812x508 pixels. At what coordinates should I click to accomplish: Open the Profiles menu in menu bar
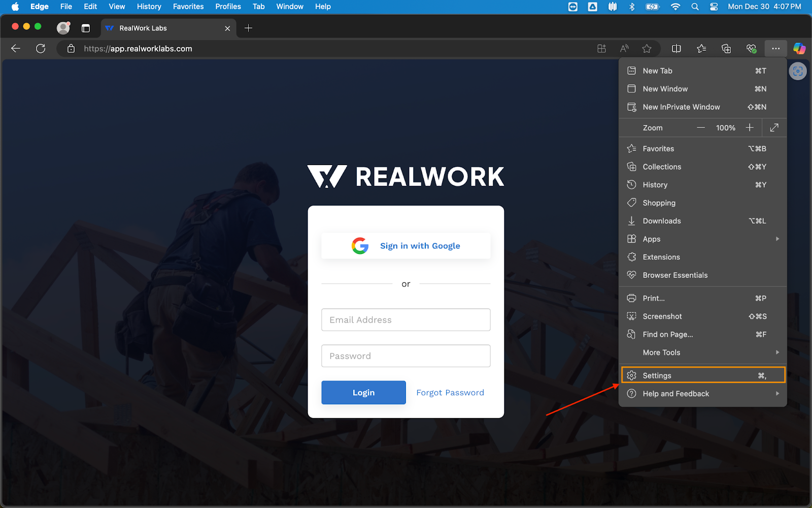228,7
